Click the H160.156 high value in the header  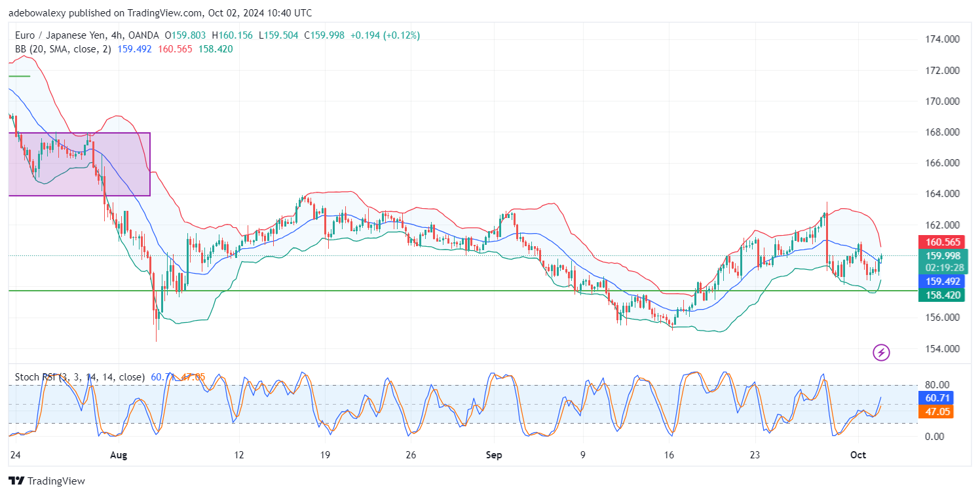(x=233, y=35)
